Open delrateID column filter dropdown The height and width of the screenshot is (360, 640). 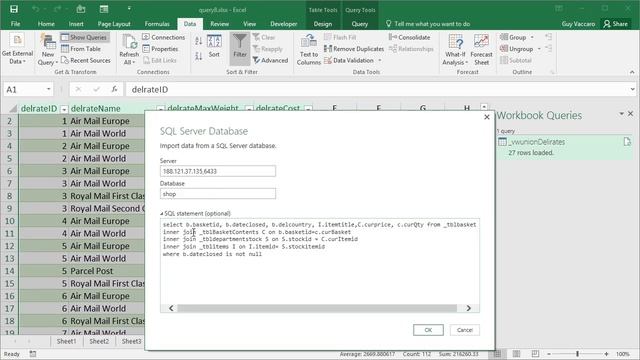point(64,109)
